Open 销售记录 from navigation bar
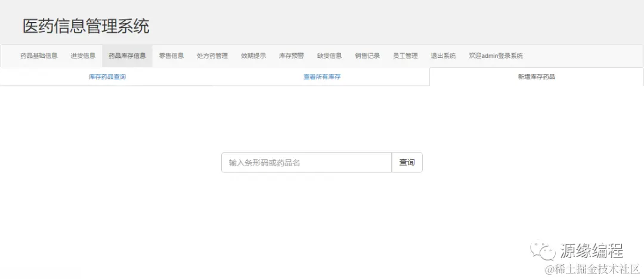This screenshot has width=644, height=279. pyautogui.click(x=367, y=56)
